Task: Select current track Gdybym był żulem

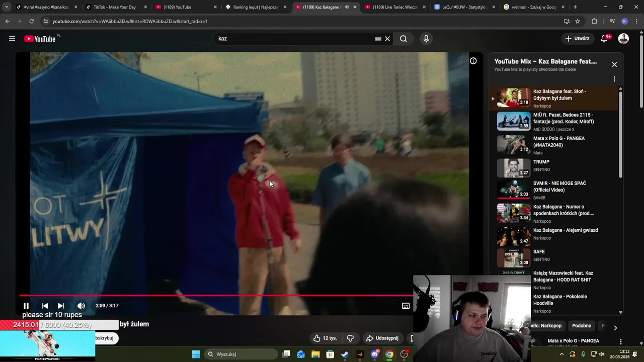Action: tap(553, 98)
